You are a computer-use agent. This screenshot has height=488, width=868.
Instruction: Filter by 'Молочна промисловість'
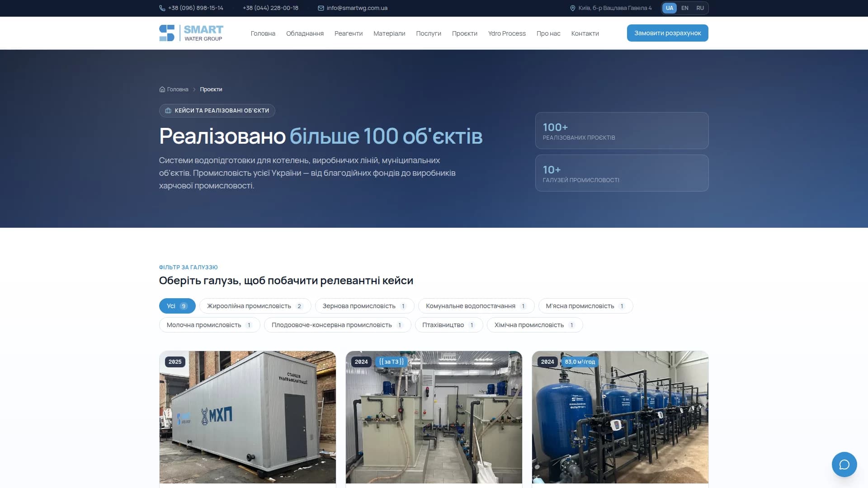[209, 325]
